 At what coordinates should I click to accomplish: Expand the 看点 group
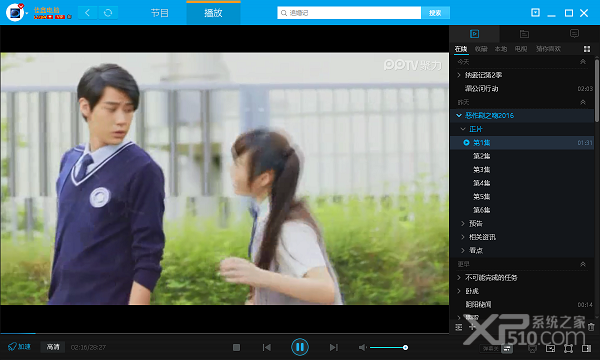(x=463, y=251)
